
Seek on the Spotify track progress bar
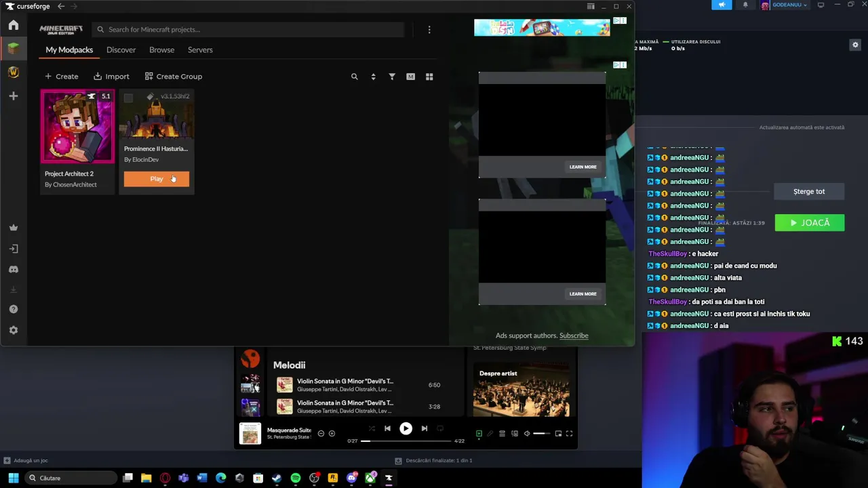406,441
